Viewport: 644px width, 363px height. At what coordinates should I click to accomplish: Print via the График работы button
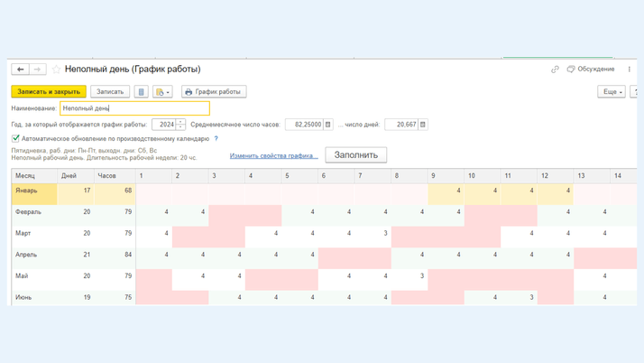point(214,91)
